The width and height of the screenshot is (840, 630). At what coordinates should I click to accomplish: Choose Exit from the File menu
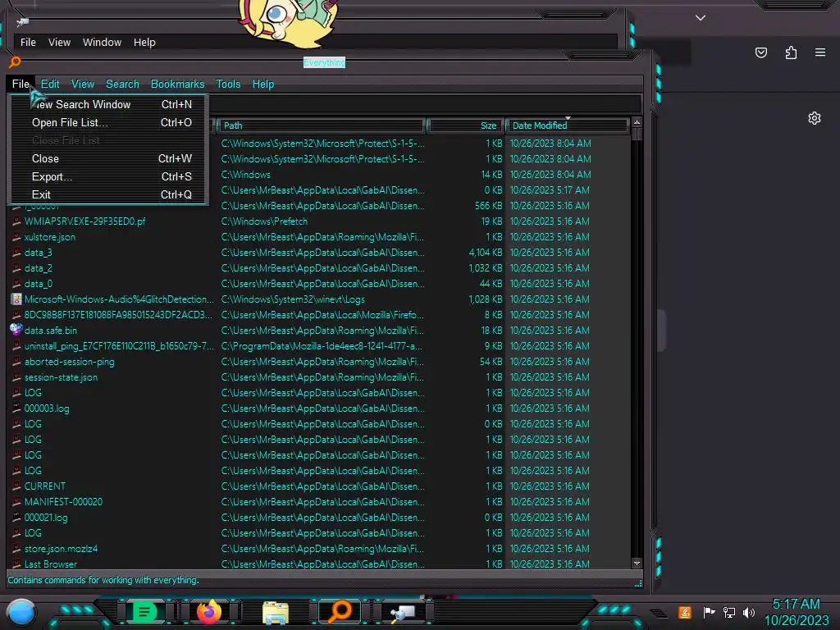(x=109, y=194)
